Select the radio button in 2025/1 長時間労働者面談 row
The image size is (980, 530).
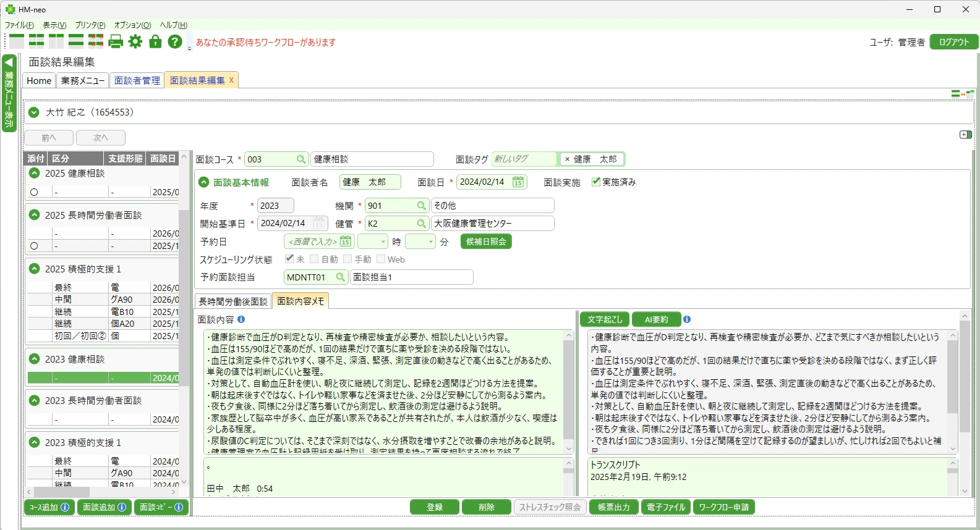click(34, 246)
